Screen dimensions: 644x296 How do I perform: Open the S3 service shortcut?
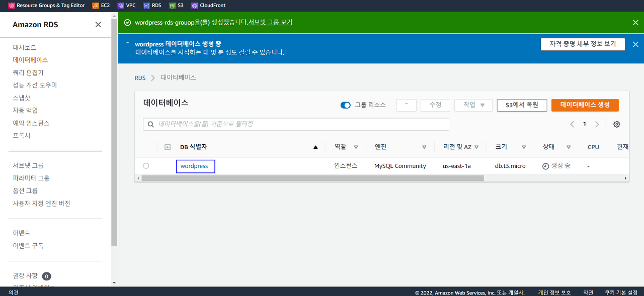coord(176,6)
